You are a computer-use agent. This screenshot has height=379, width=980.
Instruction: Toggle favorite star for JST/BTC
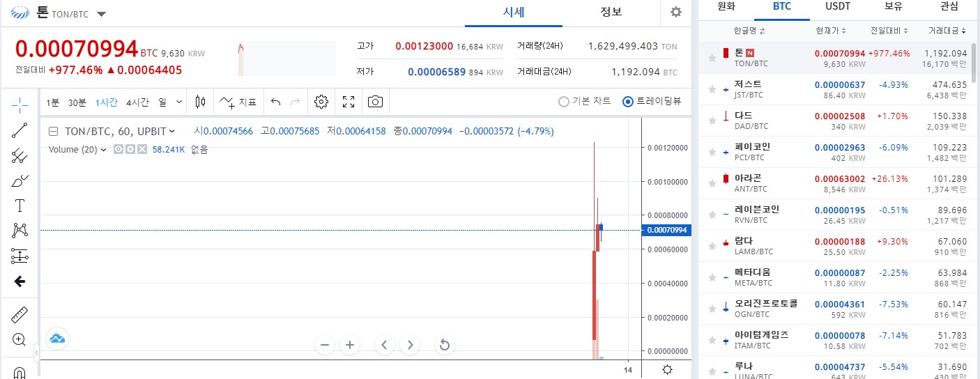coord(712,89)
